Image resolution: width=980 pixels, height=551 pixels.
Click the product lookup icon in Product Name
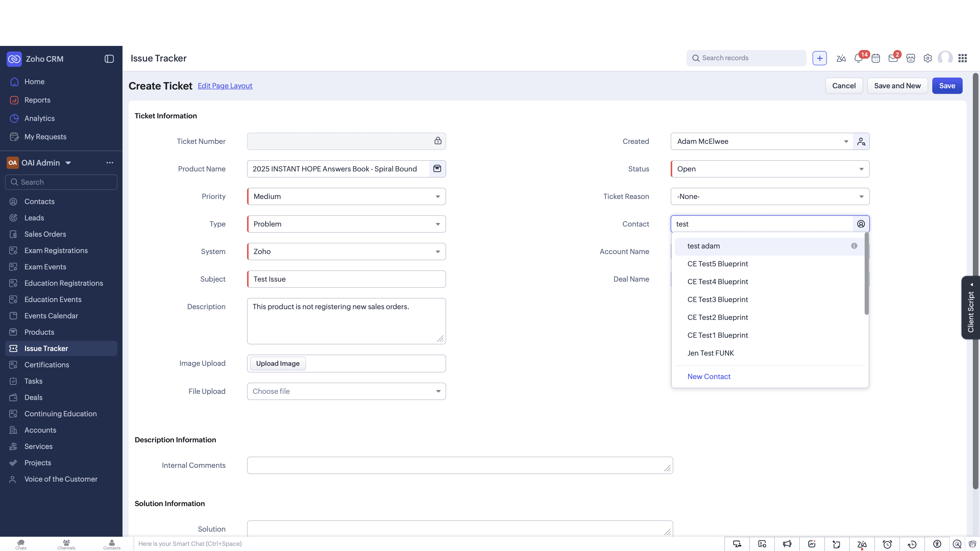437,168
